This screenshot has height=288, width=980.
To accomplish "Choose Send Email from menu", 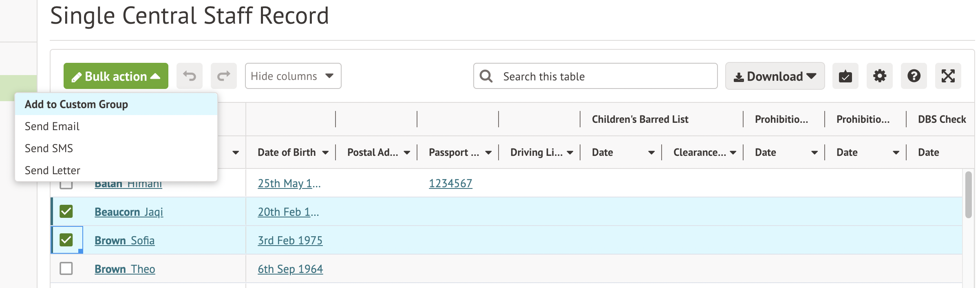I will [116, 126].
